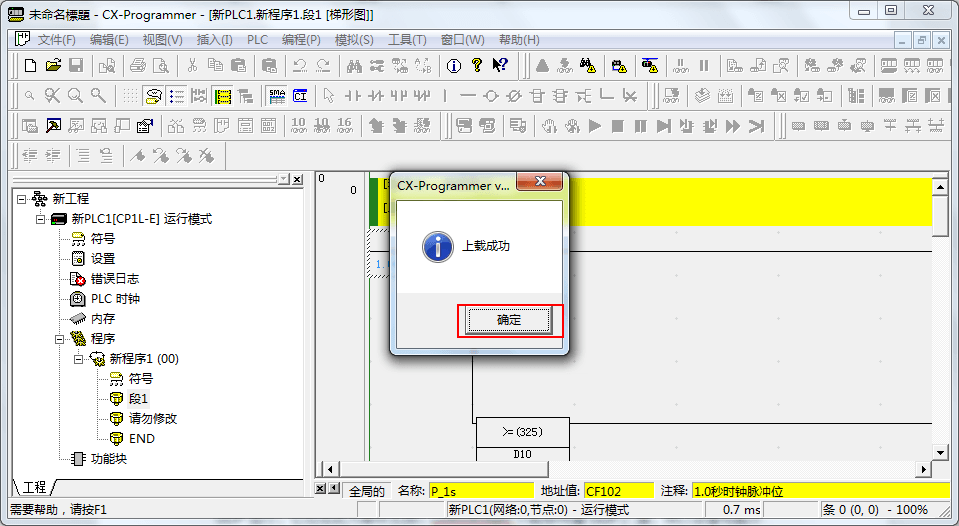Image resolution: width=959 pixels, height=526 pixels.
Task: Toggle the grid dots display
Action: click(130, 96)
